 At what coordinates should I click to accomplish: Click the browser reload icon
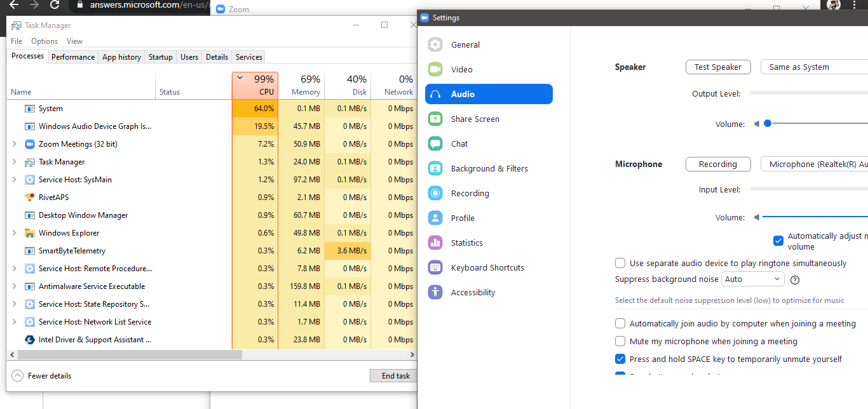click(x=55, y=5)
